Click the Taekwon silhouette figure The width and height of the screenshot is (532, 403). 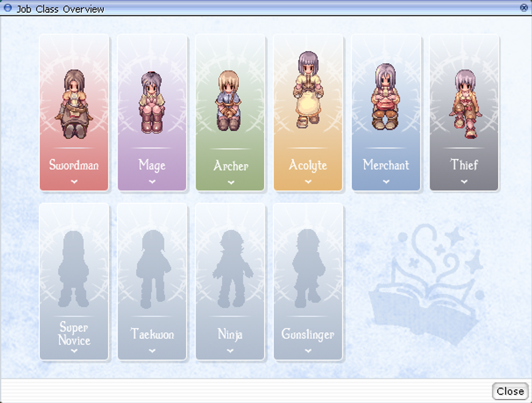[153, 269]
